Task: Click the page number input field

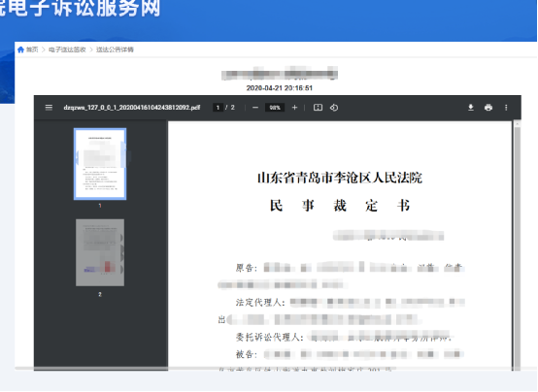Action: [218, 108]
